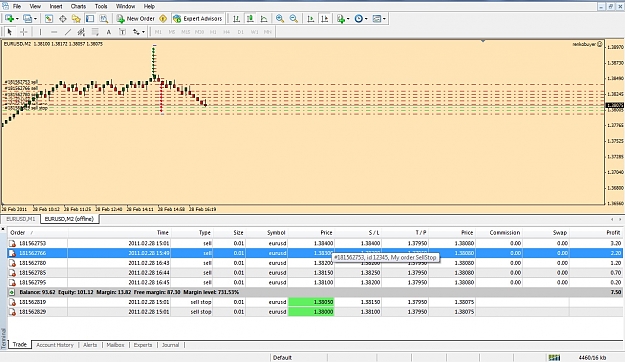Viewport: 625px width, 362px height.
Task: Switch chart to line chart mode
Action: click(264, 19)
